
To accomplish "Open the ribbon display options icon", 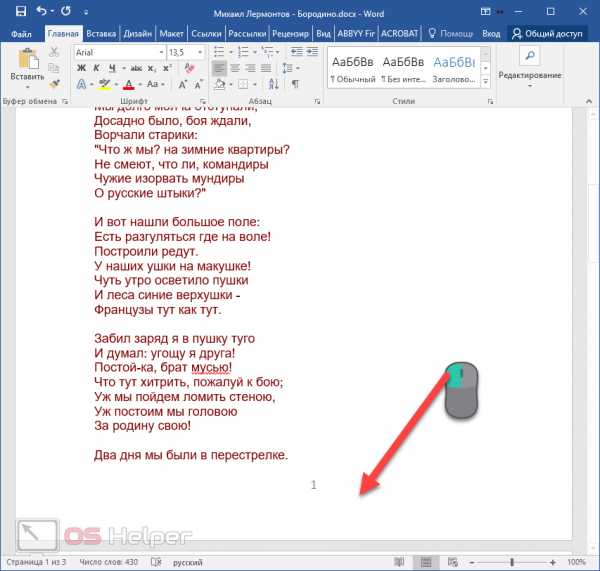I will point(486,11).
